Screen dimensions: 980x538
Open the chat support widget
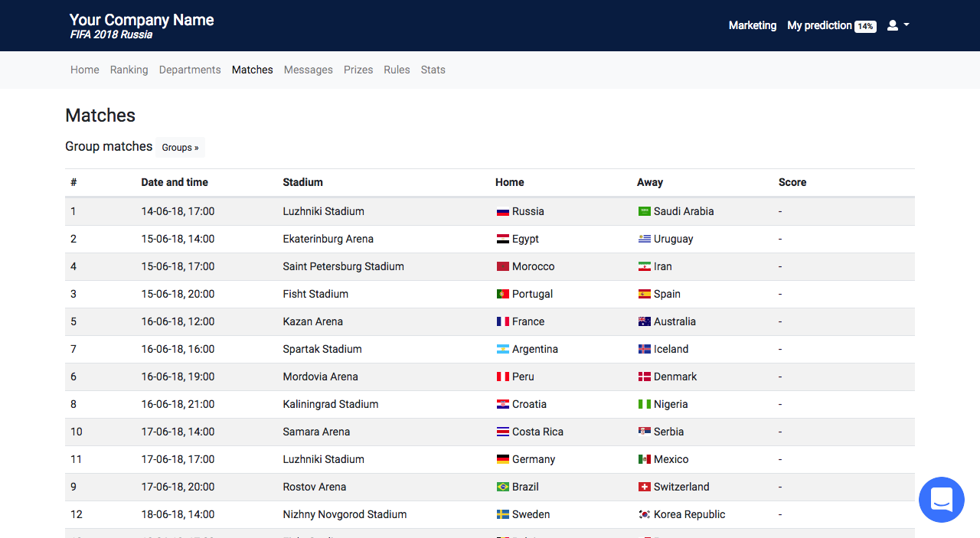pyautogui.click(x=941, y=499)
